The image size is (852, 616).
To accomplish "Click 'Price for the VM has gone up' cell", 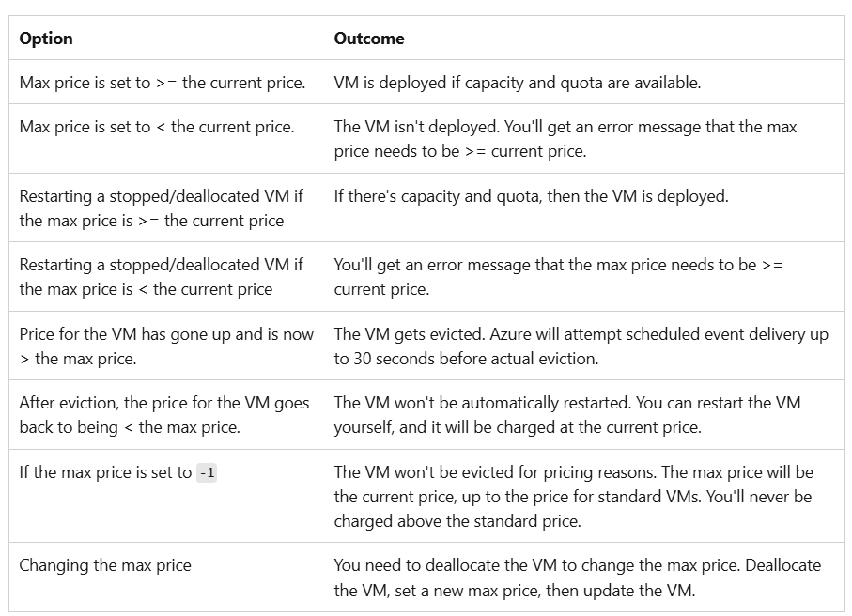I will pyautogui.click(x=166, y=346).
